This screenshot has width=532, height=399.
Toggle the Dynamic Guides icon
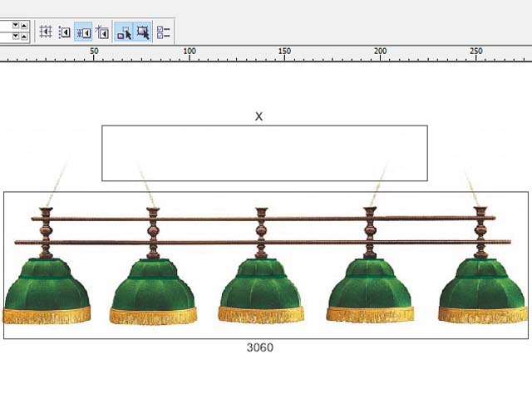[x=102, y=32]
